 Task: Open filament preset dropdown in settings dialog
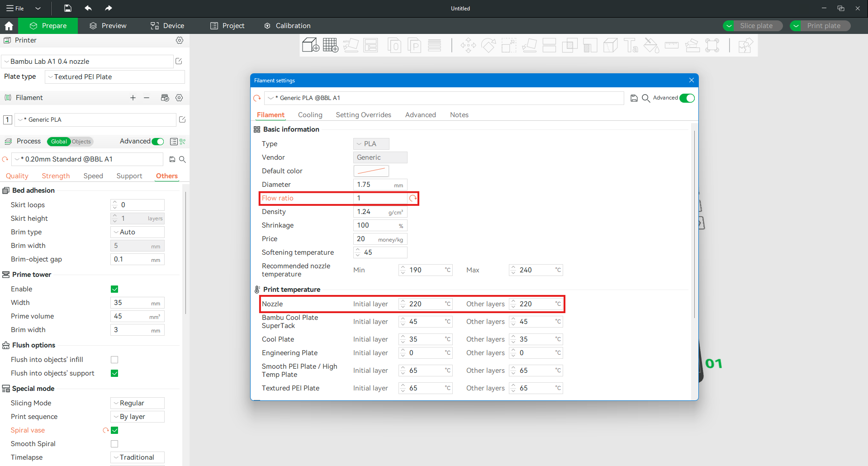tap(444, 98)
